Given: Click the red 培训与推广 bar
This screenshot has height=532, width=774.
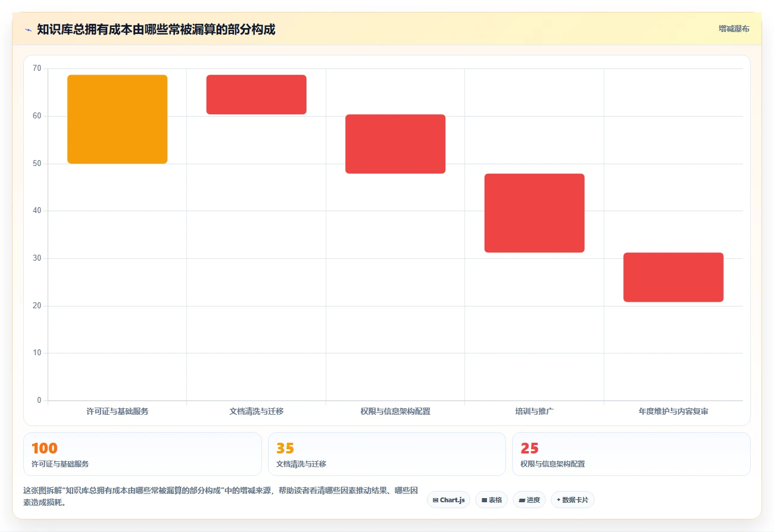Looking at the screenshot, I should [535, 213].
